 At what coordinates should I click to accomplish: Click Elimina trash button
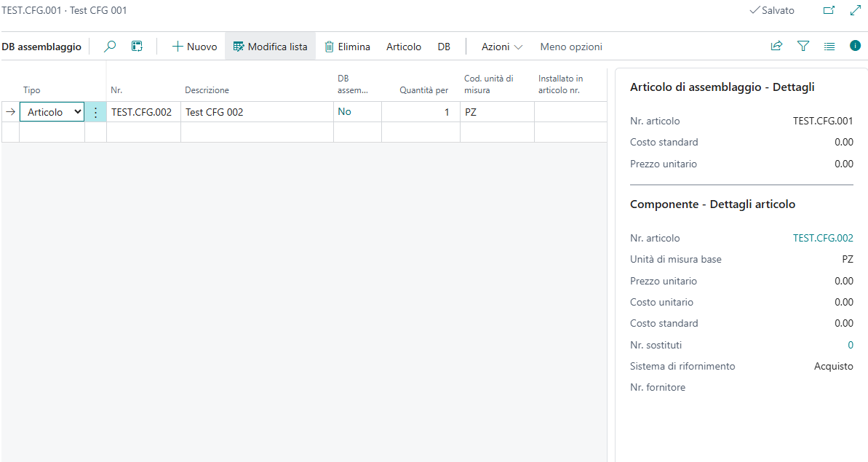[x=347, y=47]
